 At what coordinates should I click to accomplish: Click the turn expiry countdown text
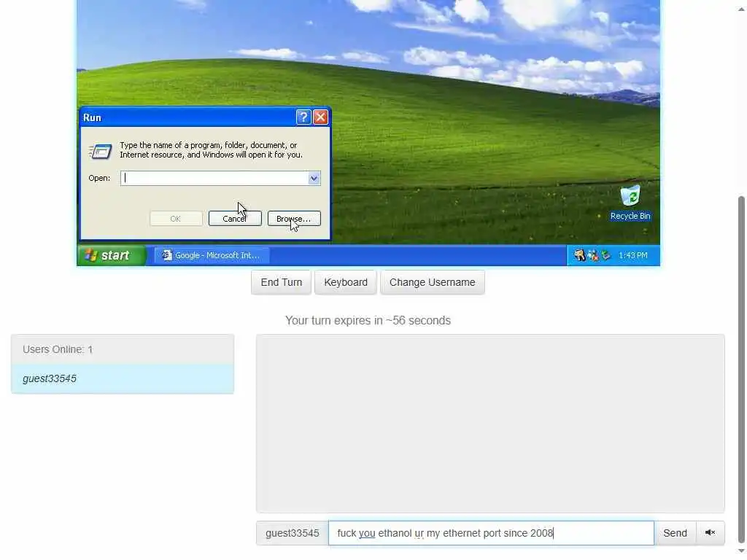tap(368, 321)
